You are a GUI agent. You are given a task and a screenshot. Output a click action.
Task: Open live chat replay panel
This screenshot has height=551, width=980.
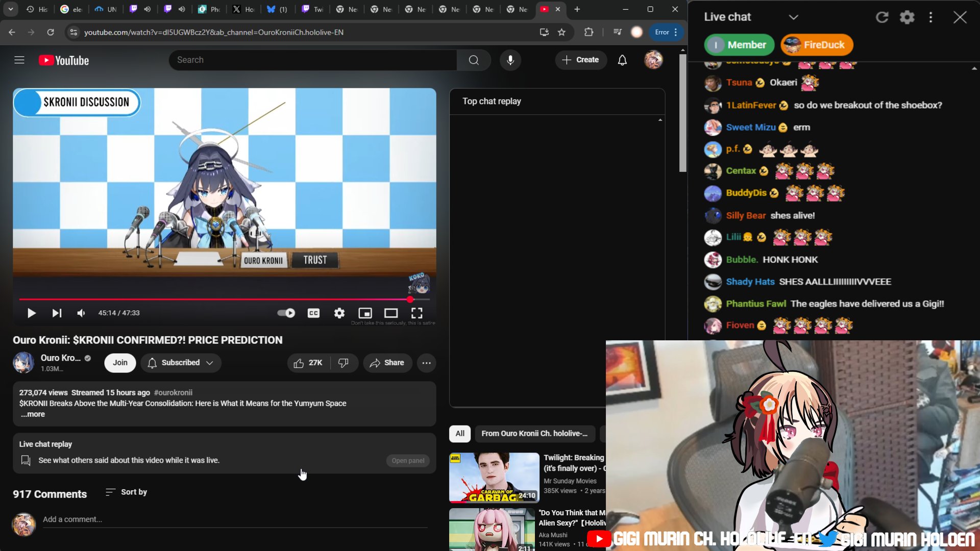point(408,461)
